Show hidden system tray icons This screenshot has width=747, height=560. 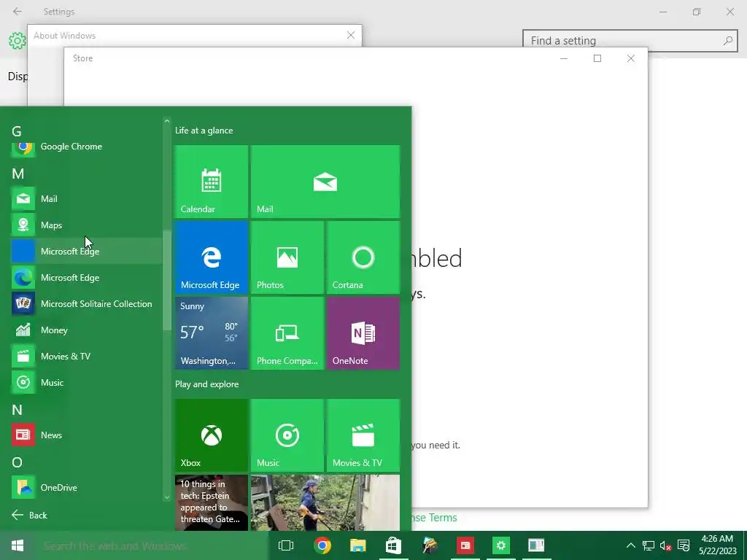[x=631, y=545]
